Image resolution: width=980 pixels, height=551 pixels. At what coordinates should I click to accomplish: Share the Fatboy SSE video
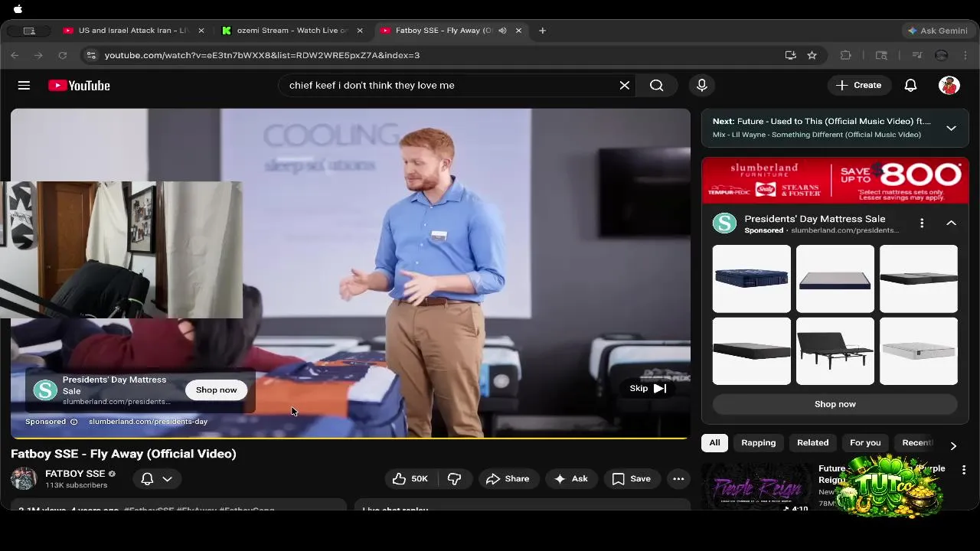tap(507, 479)
